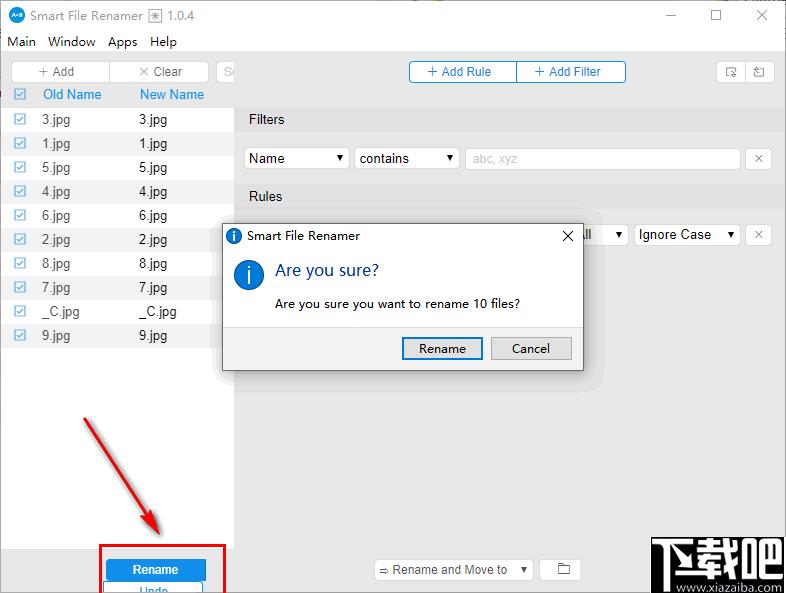The image size is (786, 593).
Task: Click the folder browse icon at bottom
Action: [x=563, y=570]
